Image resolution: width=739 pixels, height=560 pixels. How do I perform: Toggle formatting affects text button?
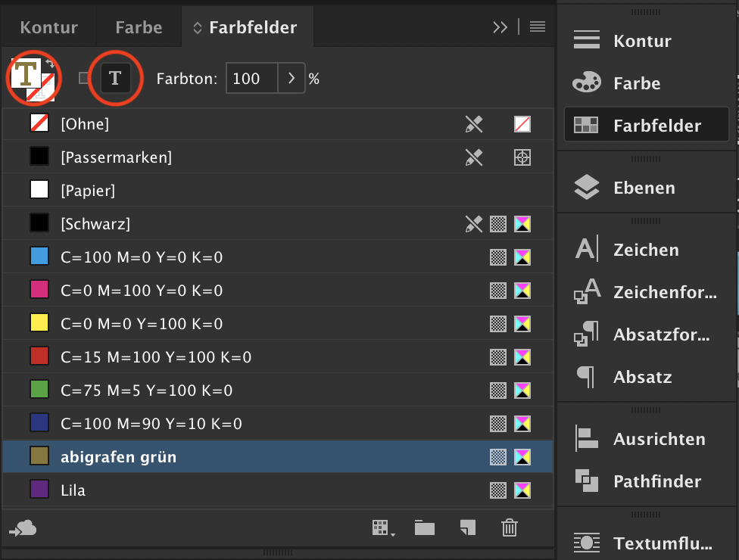tap(115, 78)
